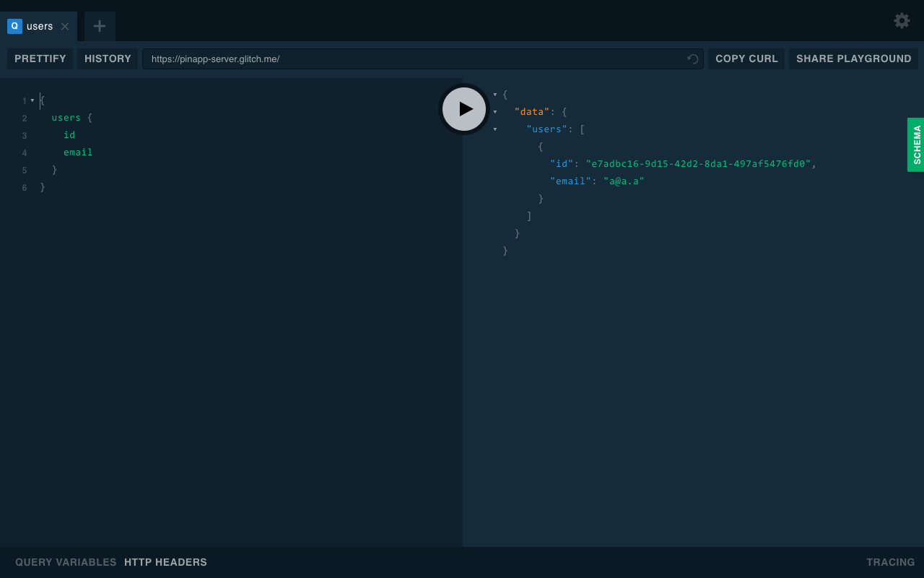
Task: Open the Tracing panel
Action: [x=890, y=562]
